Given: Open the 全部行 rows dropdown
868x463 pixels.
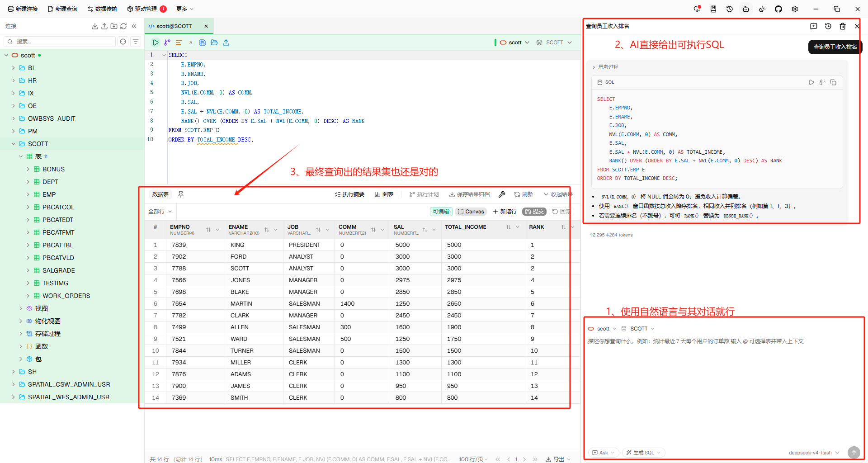Looking at the screenshot, I should click(x=160, y=212).
